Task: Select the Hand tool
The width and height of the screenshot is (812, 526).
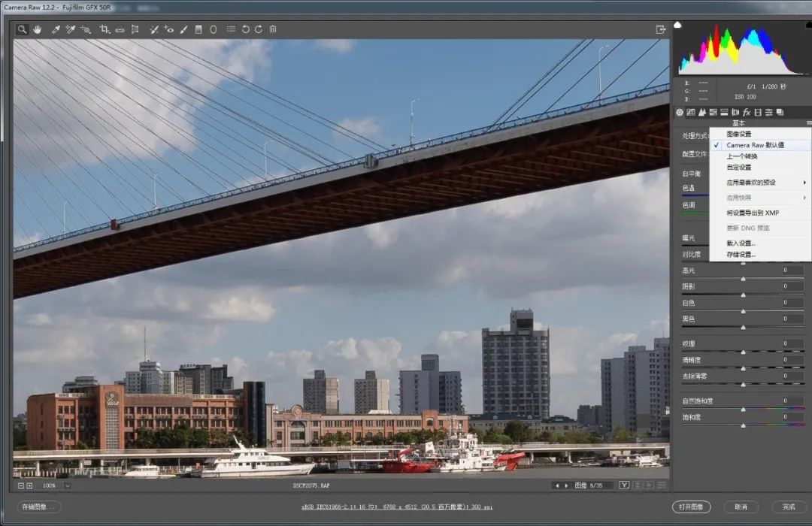Action: click(37, 29)
